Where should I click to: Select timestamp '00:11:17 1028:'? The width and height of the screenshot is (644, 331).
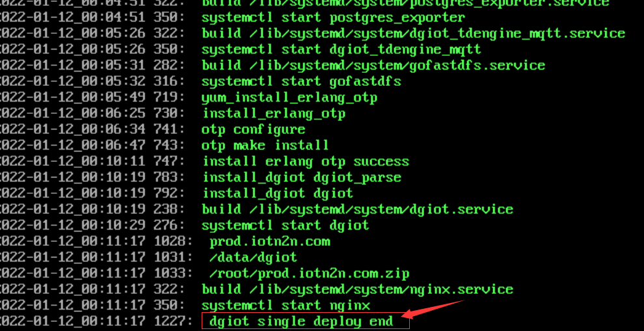[x=137, y=241]
